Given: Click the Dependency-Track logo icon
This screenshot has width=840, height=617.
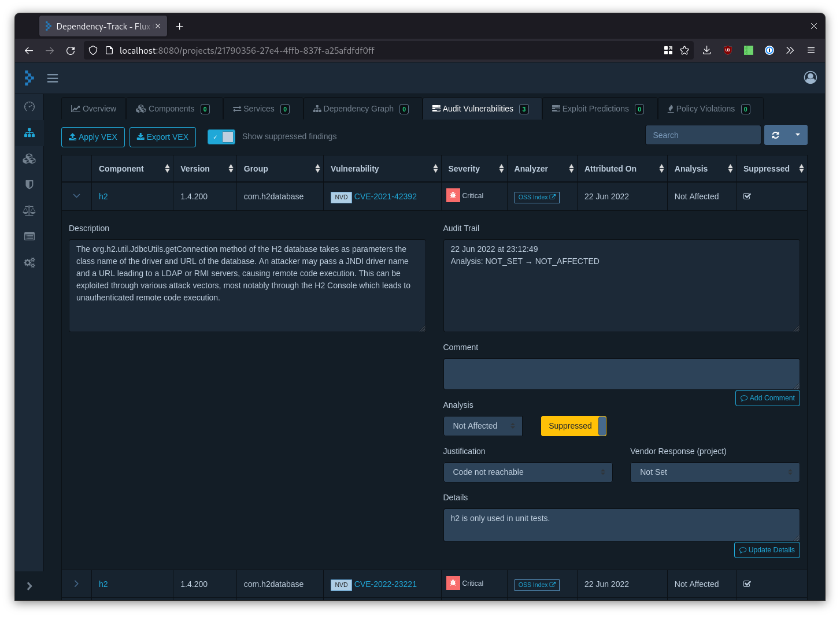Looking at the screenshot, I should (29, 77).
